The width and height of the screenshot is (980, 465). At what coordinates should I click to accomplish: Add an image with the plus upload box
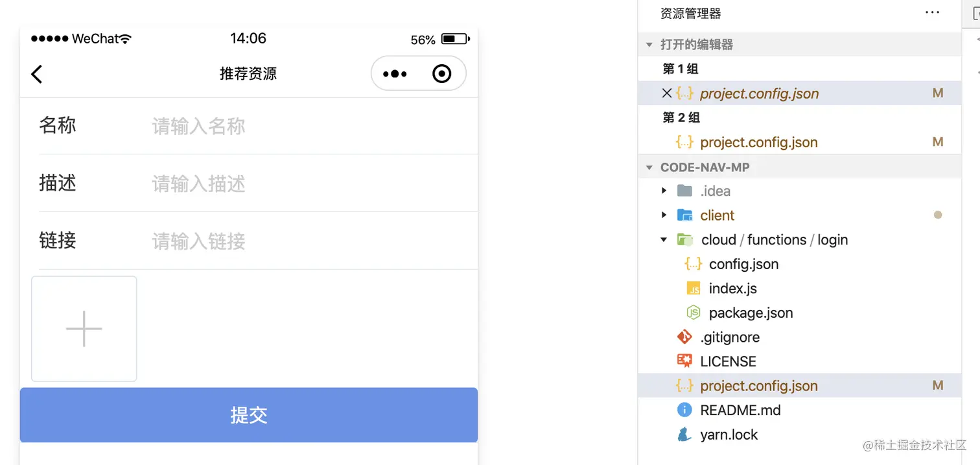coord(84,329)
